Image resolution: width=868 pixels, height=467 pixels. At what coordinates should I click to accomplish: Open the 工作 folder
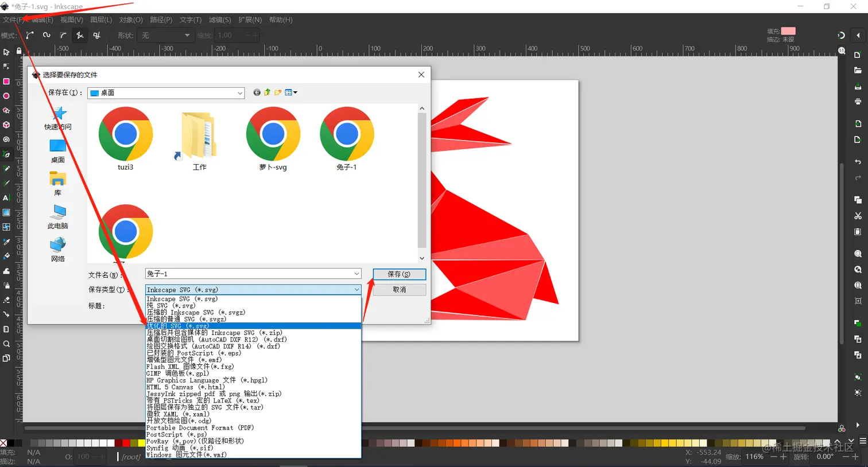click(199, 141)
